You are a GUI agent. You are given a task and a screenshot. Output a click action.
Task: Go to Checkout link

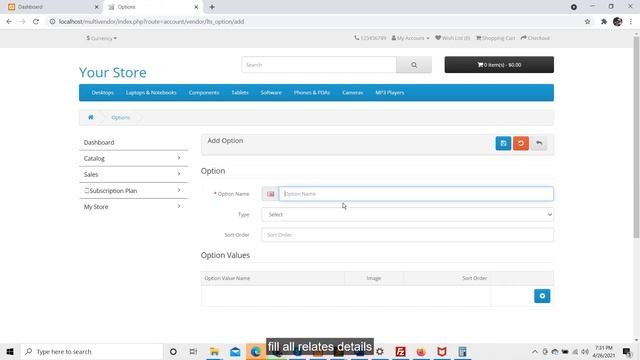click(x=535, y=38)
